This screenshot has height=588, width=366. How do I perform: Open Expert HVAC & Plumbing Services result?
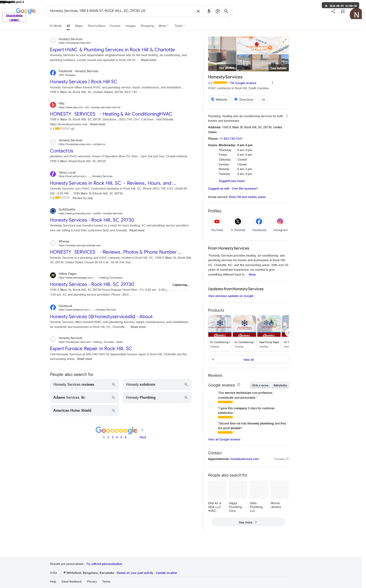tap(112, 50)
